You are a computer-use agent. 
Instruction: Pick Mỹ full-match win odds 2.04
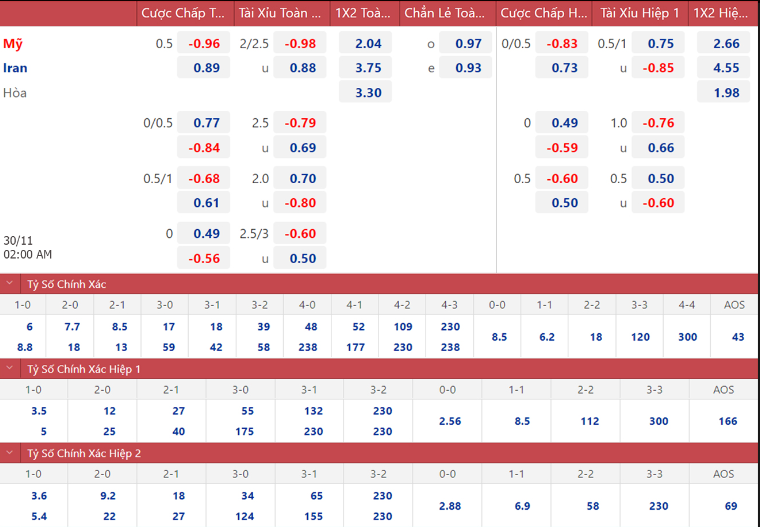pos(367,44)
